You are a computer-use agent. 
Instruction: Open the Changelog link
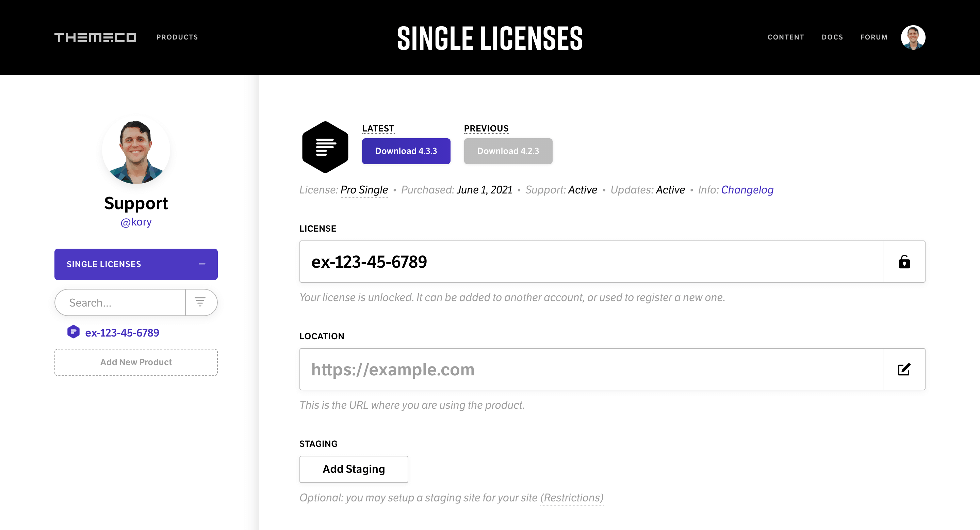747,190
